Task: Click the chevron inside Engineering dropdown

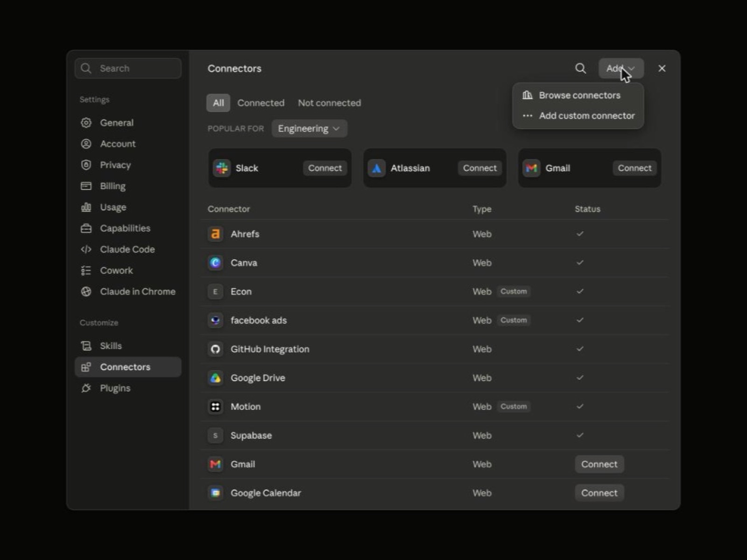Action: (336, 129)
